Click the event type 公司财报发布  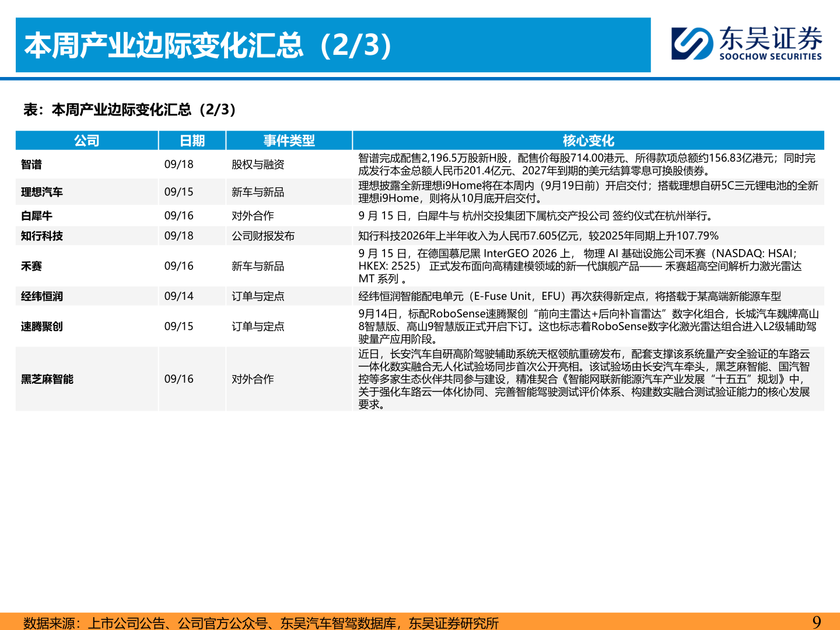click(263, 236)
